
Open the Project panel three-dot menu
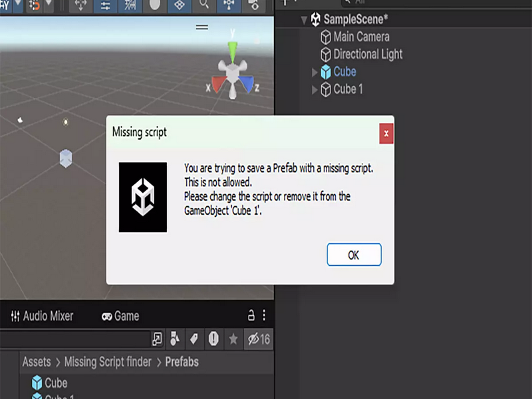point(264,315)
